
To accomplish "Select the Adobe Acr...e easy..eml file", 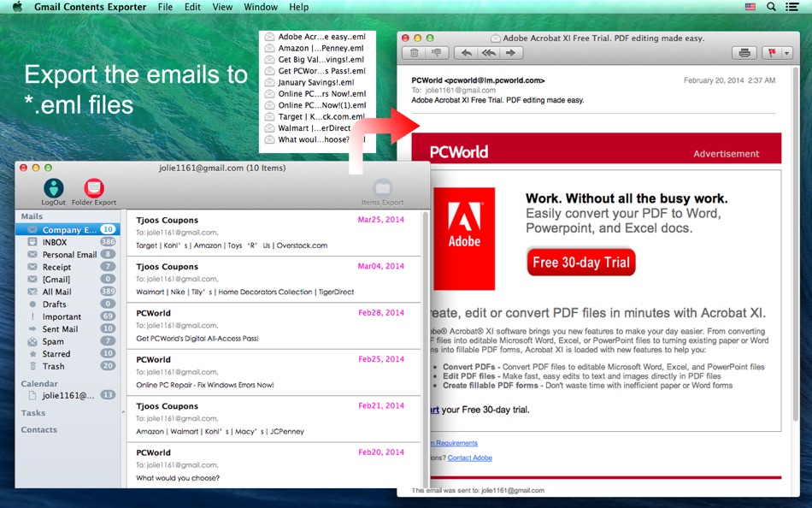I will pos(315,37).
